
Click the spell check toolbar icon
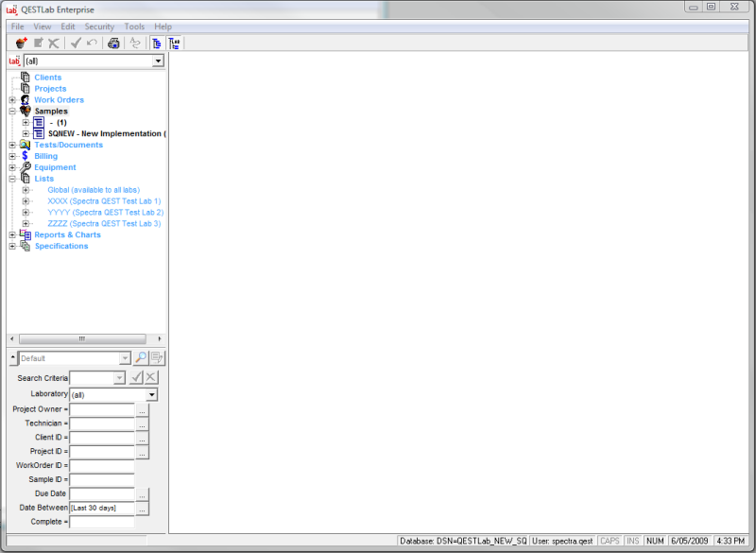point(134,43)
